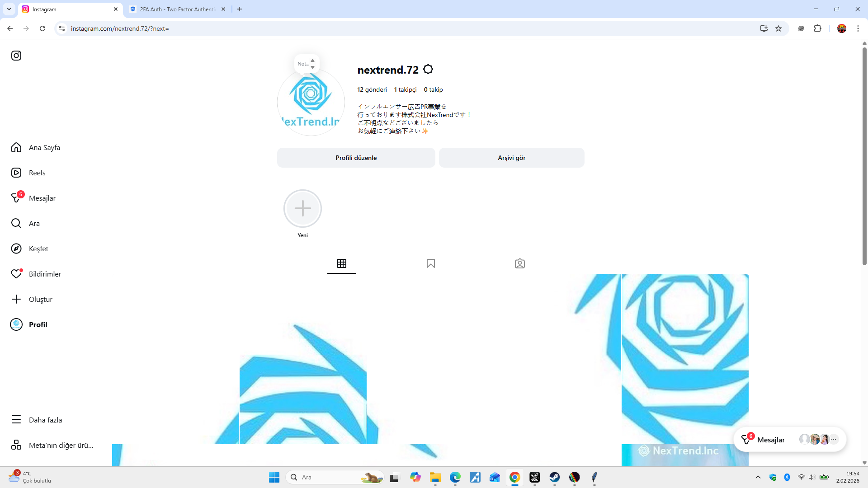Open profile settings gear next to nextrend.72
This screenshot has height=488, width=868.
click(x=428, y=70)
